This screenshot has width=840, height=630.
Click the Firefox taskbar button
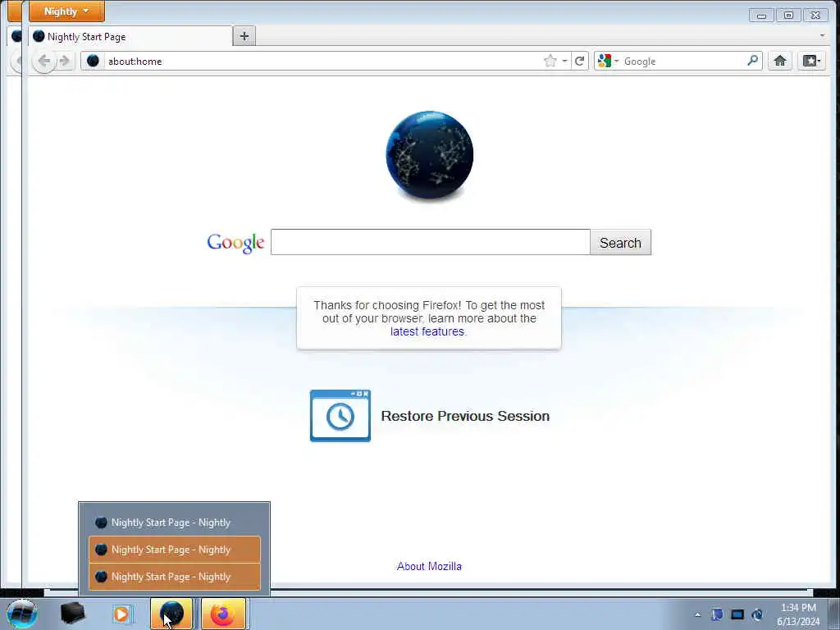click(223, 614)
